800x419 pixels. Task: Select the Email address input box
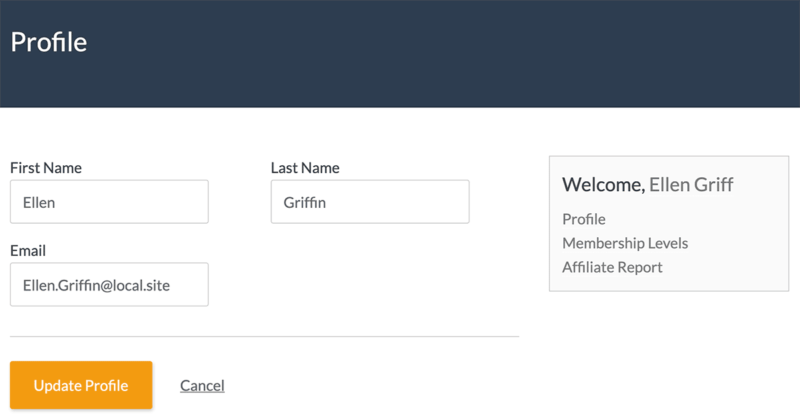[x=109, y=285]
